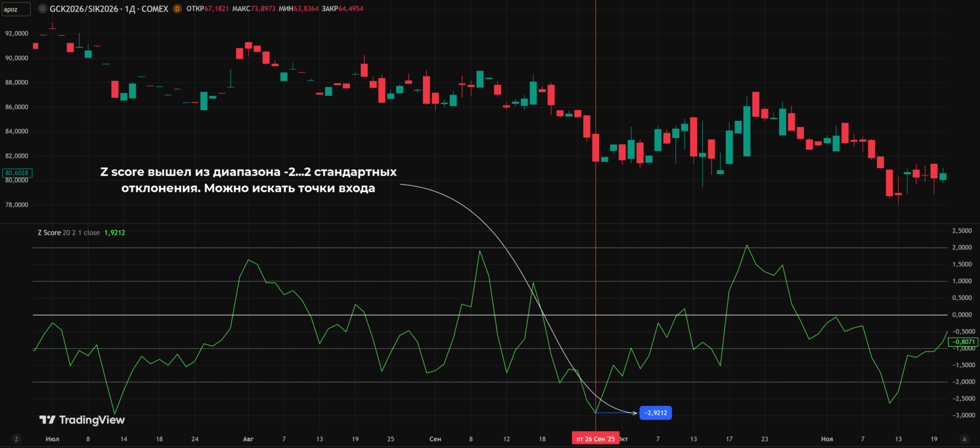The image size is (980, 448).
Task: Click the green 80,6028 price label
Action: click(17, 173)
